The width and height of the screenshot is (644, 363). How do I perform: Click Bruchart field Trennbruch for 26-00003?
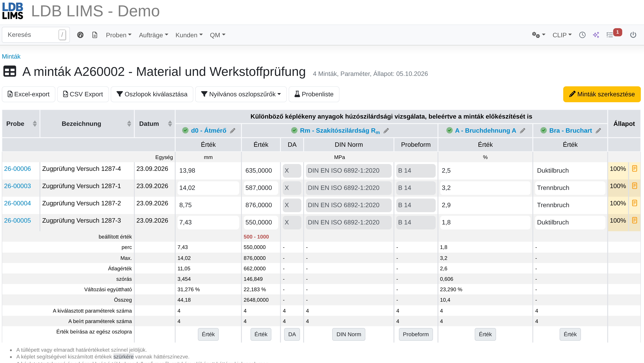[x=570, y=188]
